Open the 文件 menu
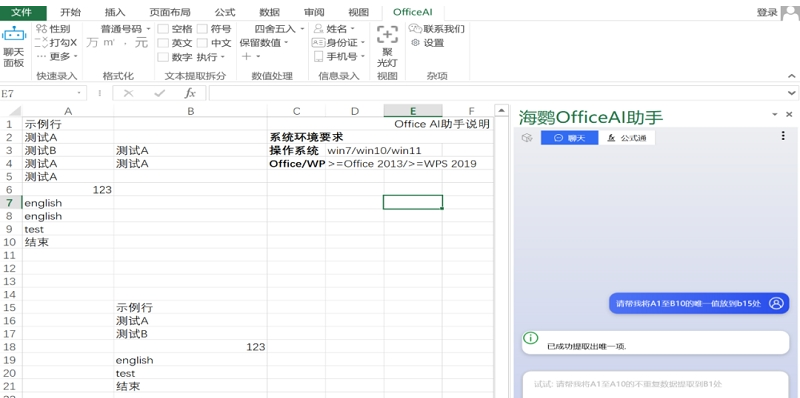The image size is (800, 398). point(21,12)
